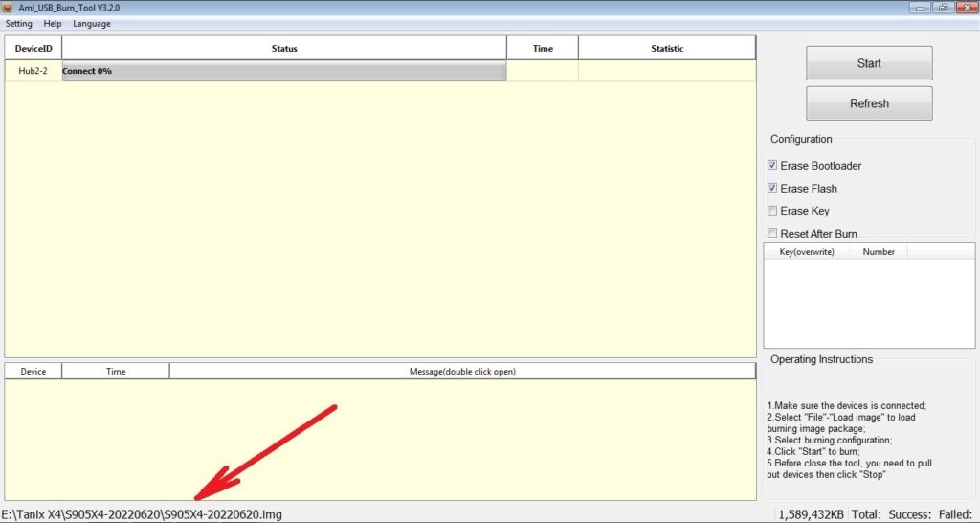Click the Start button

869,63
